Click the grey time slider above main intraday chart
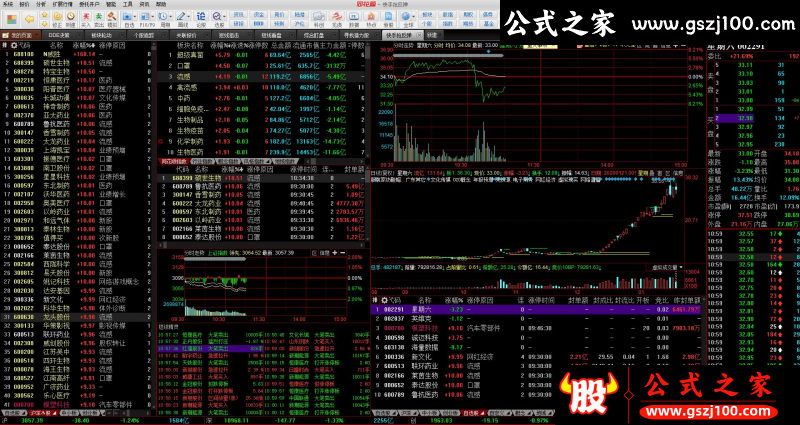This screenshot has width=800, height=425. tap(448, 55)
